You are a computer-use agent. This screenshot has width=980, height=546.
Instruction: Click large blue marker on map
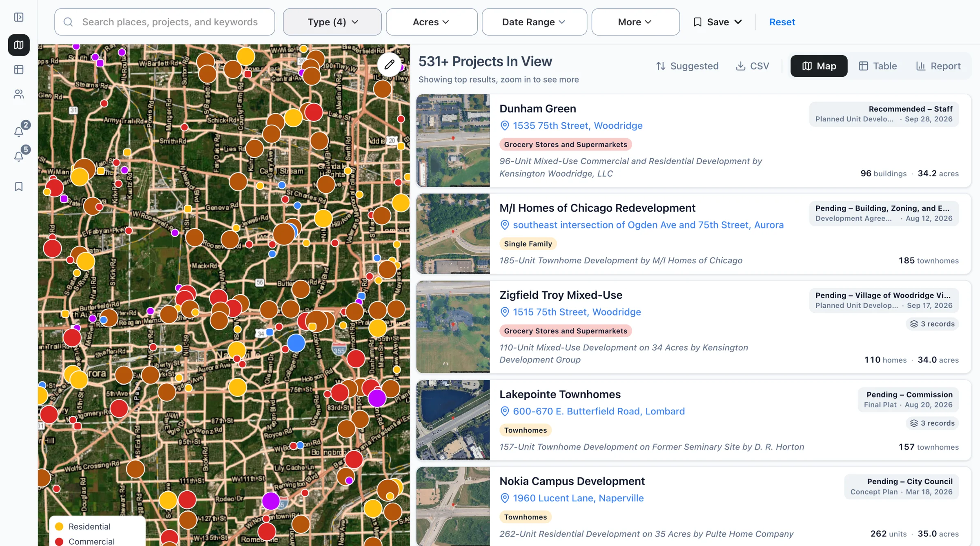pos(296,343)
